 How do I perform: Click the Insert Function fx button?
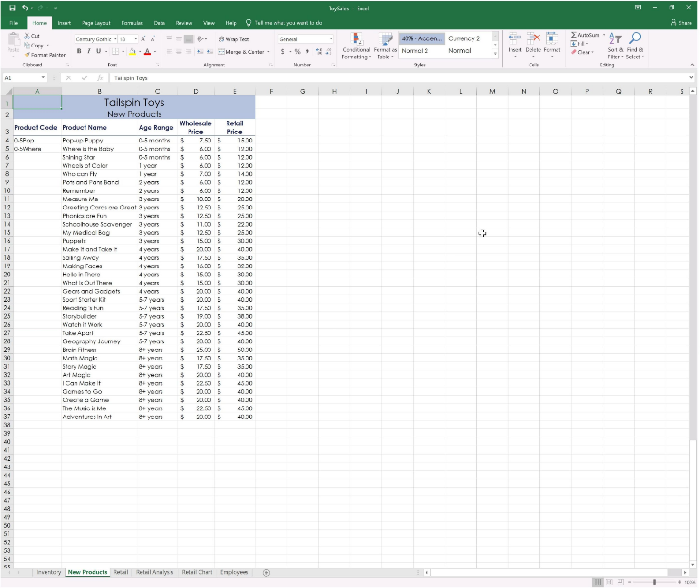click(x=100, y=78)
